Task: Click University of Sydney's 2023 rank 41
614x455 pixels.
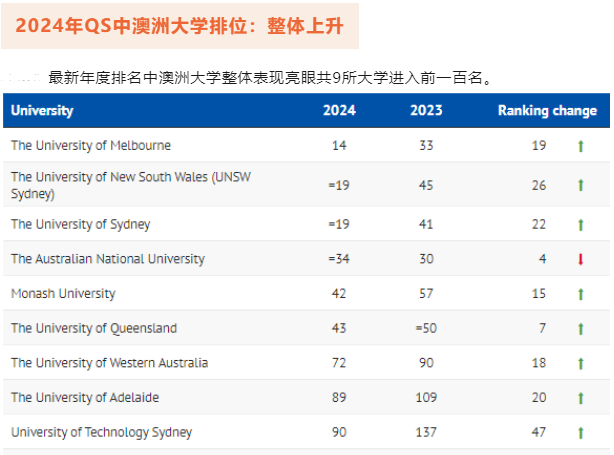Action: click(x=426, y=224)
